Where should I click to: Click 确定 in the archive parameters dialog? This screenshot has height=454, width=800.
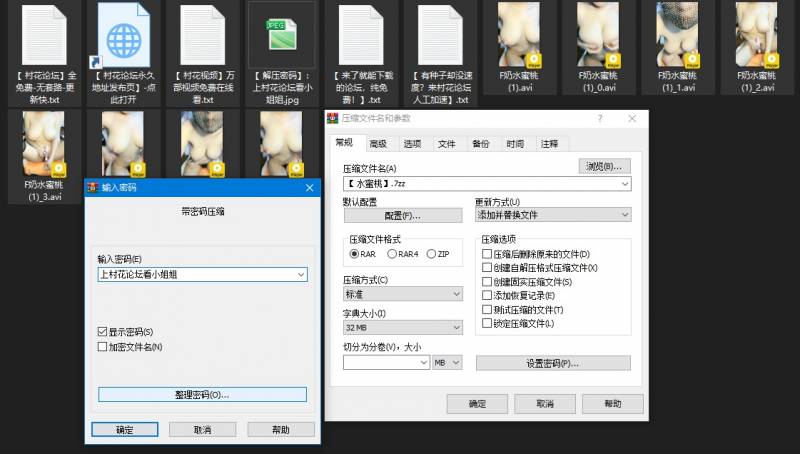(x=477, y=404)
